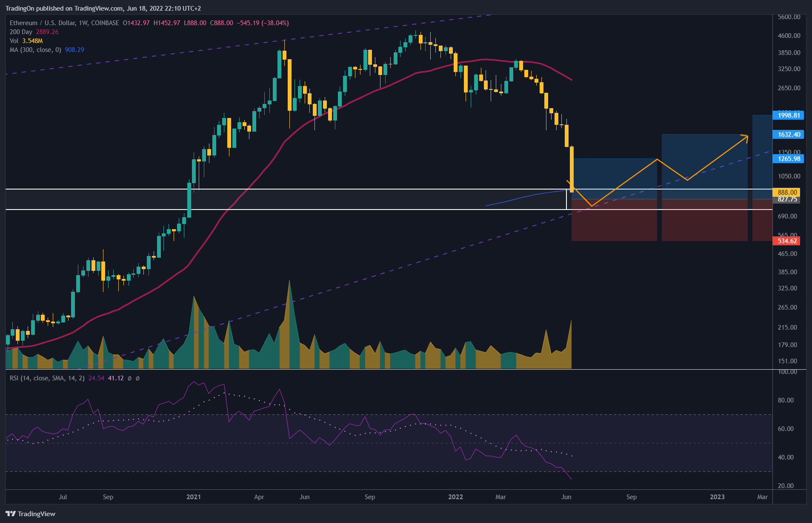Click the blue 1998.81 price label
The width and height of the screenshot is (812, 523).
(789, 115)
